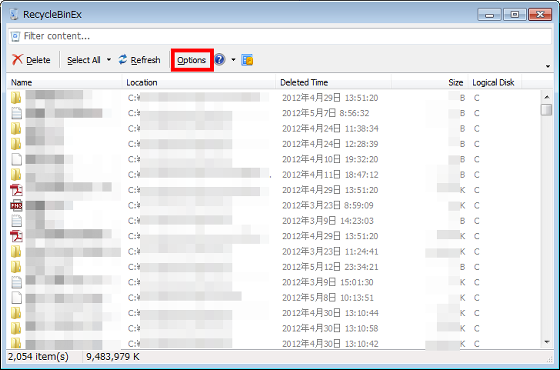Click the 9,483,979 K status text

[113, 356]
